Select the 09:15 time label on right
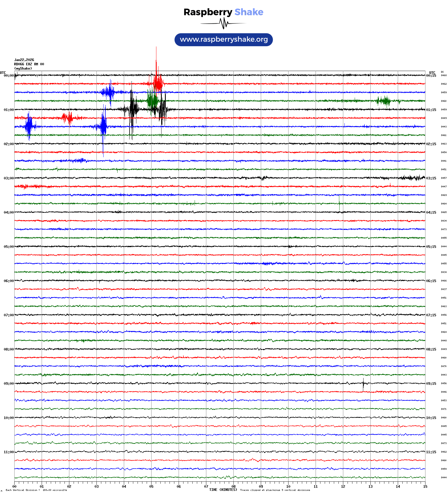The height and width of the screenshot is (494, 448). click(431, 384)
